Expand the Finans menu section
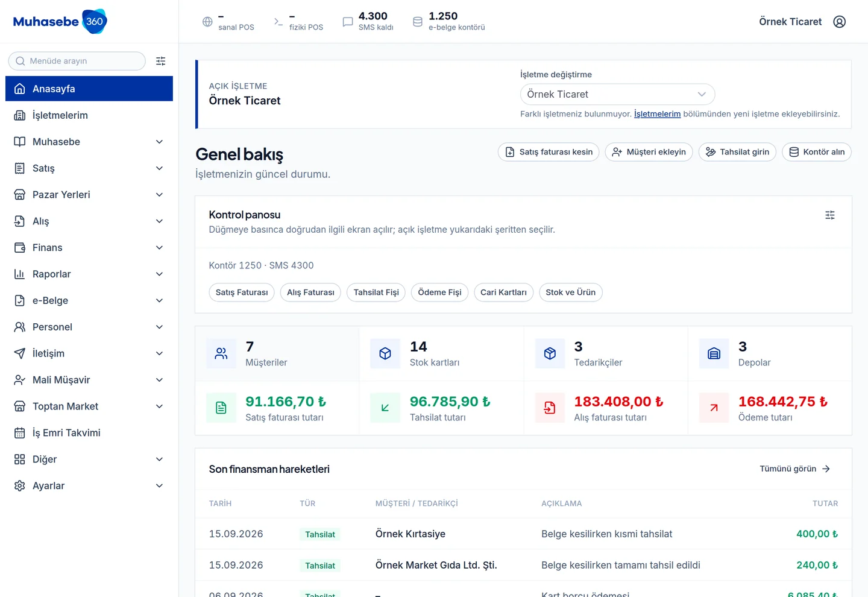This screenshot has height=597, width=868. (89, 248)
